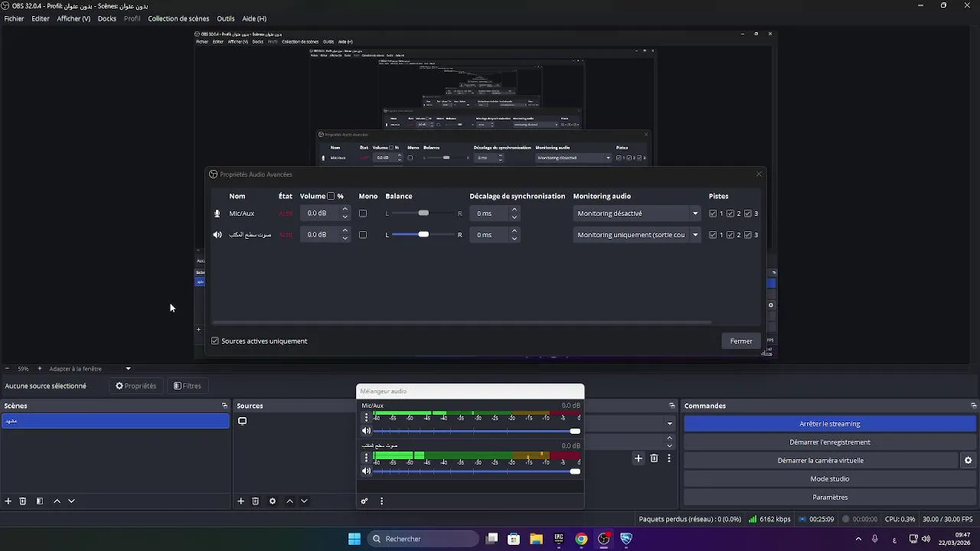Enable Mono for desktop audio row
Viewport: 980px width, 551px height.
click(x=363, y=235)
